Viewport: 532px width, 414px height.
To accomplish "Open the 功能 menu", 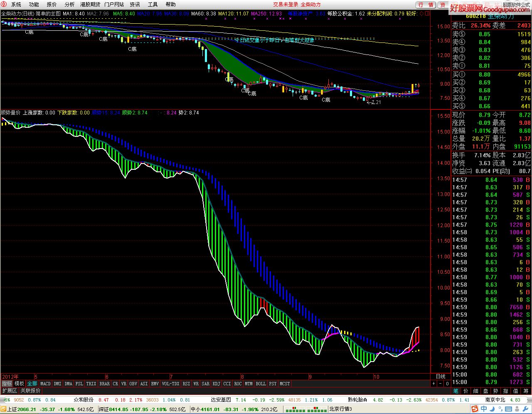I will pyautogui.click(x=34, y=4).
